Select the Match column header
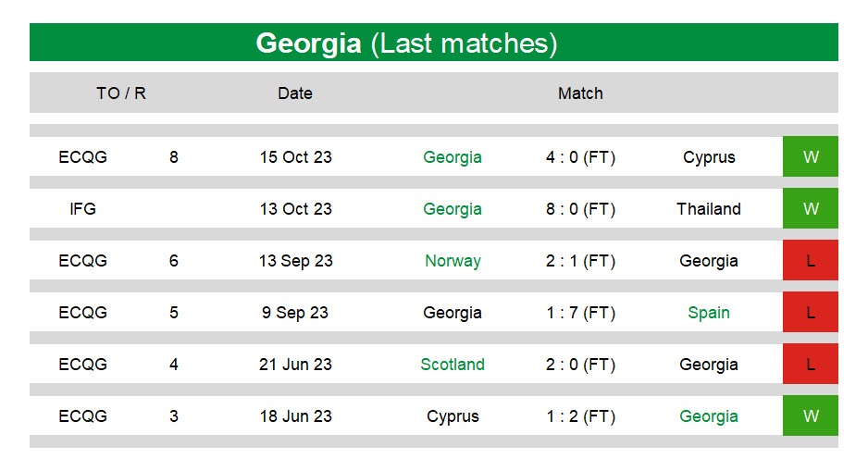 tap(580, 93)
